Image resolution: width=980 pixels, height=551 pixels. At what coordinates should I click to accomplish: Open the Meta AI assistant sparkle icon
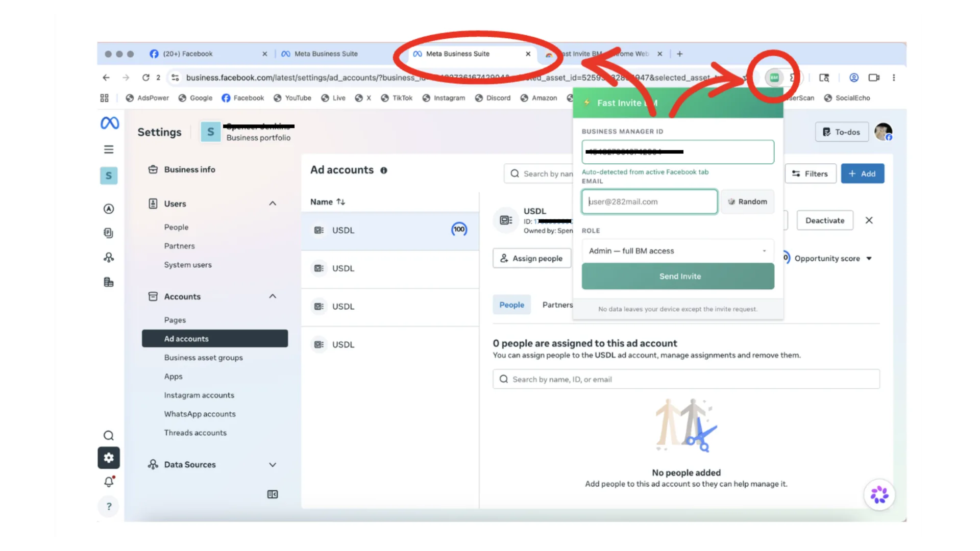point(879,495)
